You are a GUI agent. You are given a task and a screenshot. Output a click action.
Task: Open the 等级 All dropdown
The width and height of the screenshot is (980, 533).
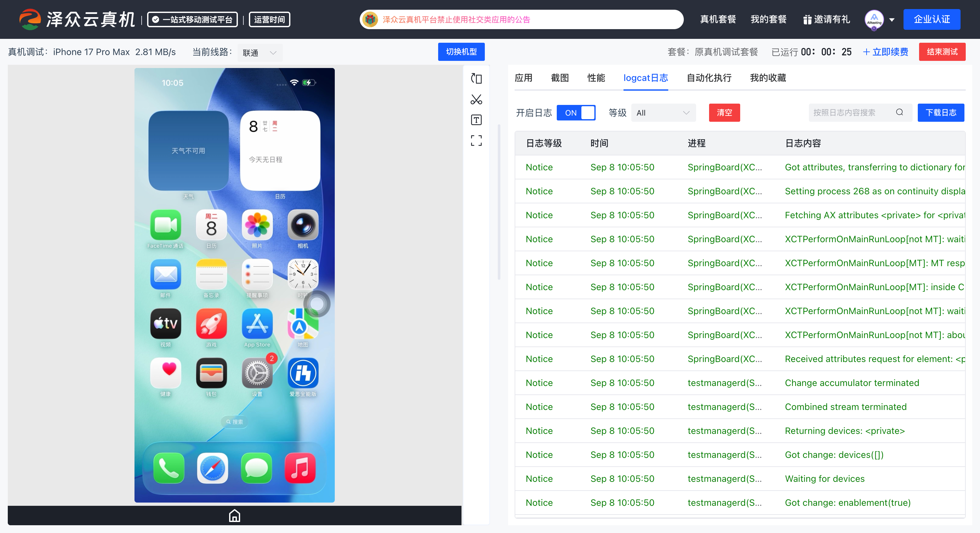click(663, 113)
